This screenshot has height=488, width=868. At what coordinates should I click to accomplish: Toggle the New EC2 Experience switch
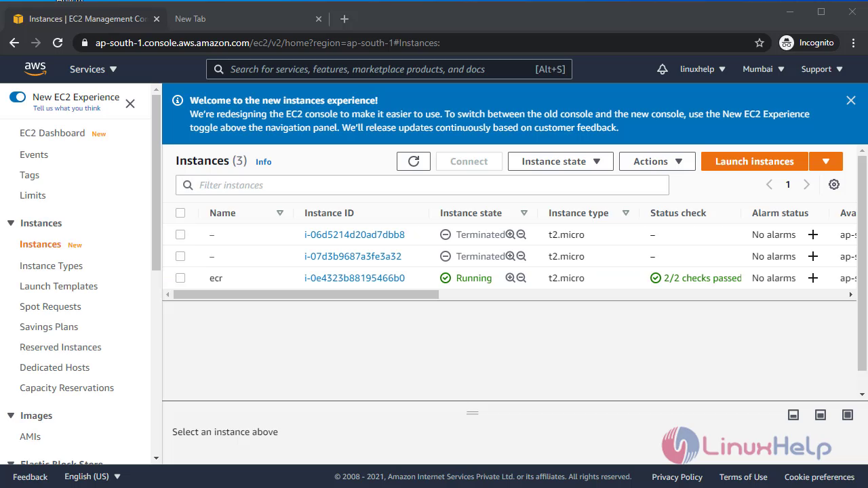[x=18, y=97]
